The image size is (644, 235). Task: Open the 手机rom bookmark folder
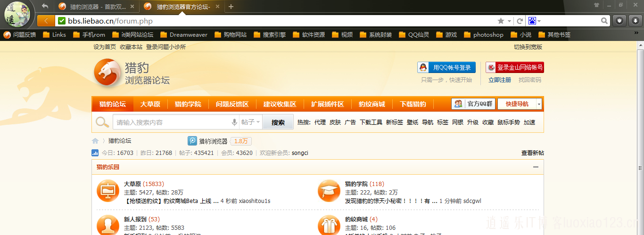(x=89, y=34)
